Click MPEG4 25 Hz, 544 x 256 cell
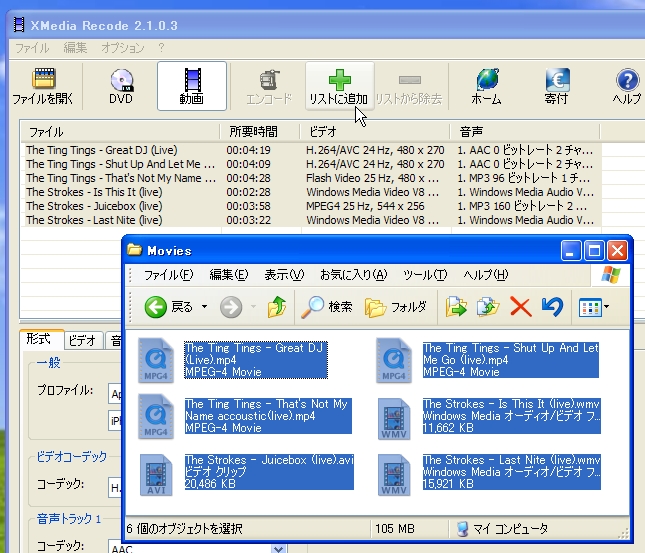 coord(365,206)
